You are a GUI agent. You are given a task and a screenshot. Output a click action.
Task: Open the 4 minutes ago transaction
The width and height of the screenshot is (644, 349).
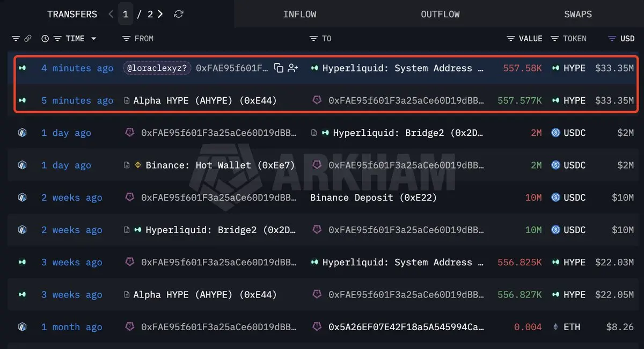(x=77, y=68)
